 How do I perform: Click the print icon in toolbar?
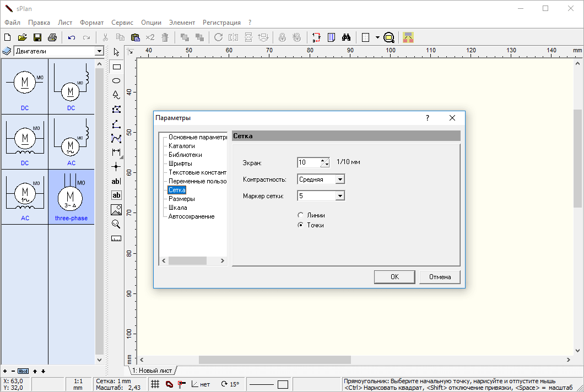[x=52, y=37]
